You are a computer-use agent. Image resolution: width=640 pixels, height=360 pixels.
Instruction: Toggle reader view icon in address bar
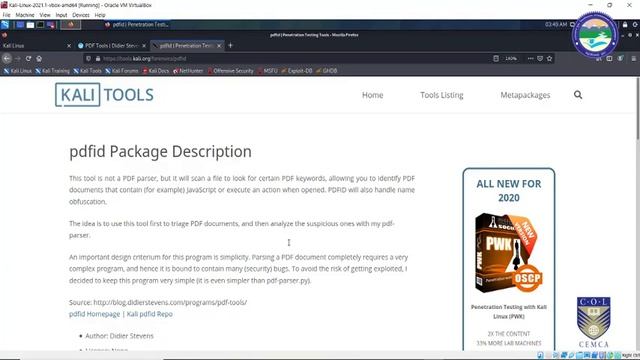pos(496,58)
